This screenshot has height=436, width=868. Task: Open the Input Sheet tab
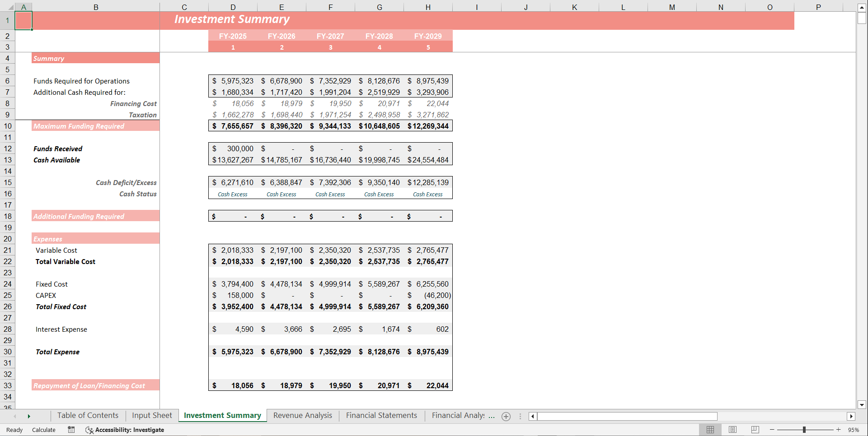tap(151, 415)
